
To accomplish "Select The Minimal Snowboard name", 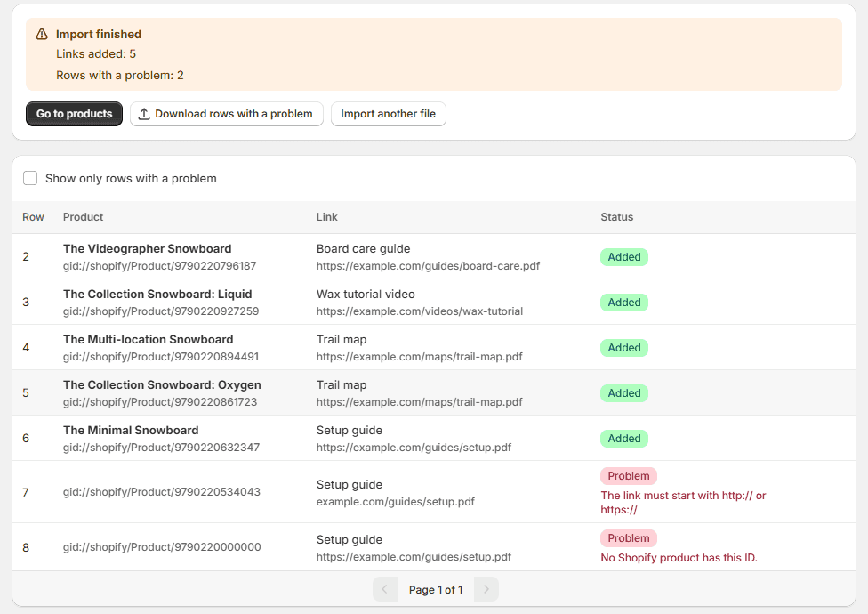I will 131,430.
